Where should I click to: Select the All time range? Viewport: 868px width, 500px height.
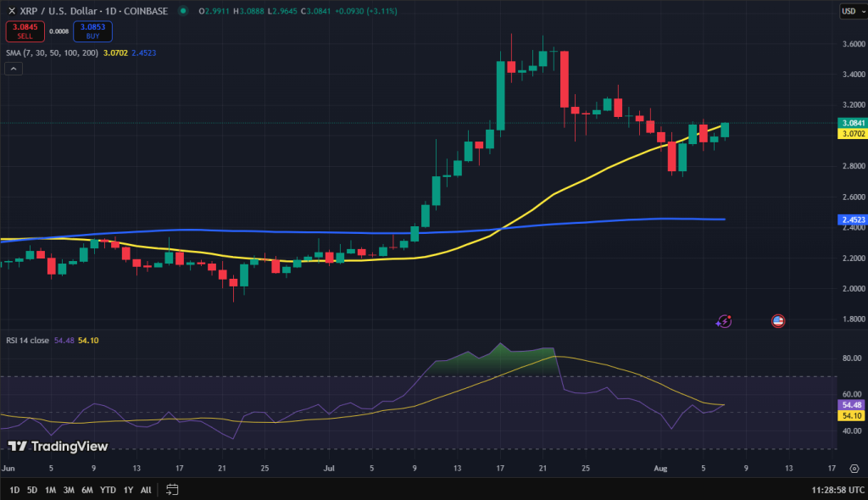pyautogui.click(x=146, y=490)
